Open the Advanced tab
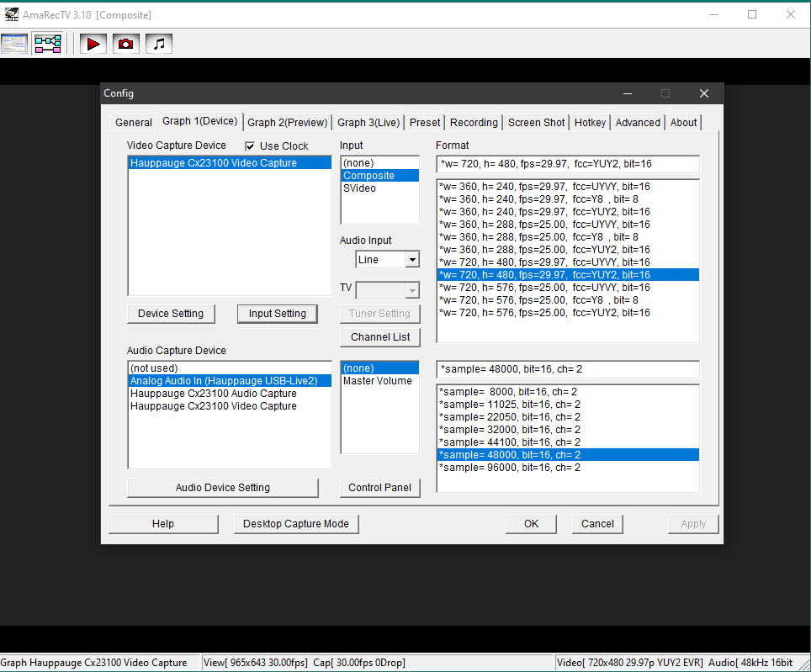This screenshot has height=672, width=811. click(638, 123)
